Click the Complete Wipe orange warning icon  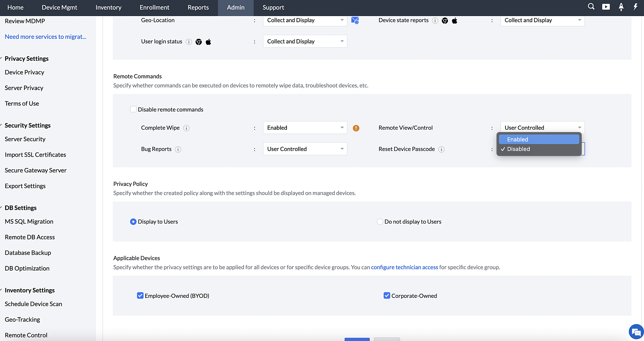[x=356, y=128]
